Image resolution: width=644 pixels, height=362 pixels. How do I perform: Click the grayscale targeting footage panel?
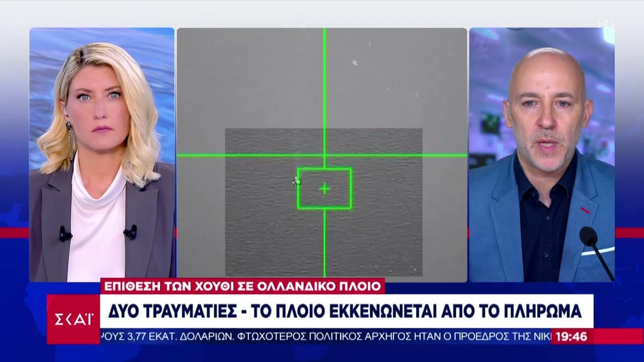(322, 155)
